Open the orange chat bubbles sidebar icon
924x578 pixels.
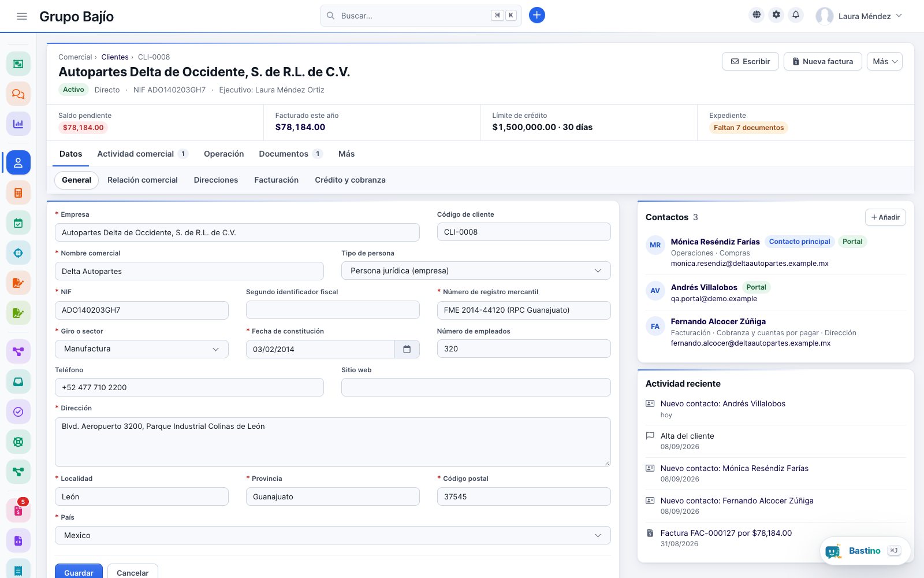pos(18,94)
